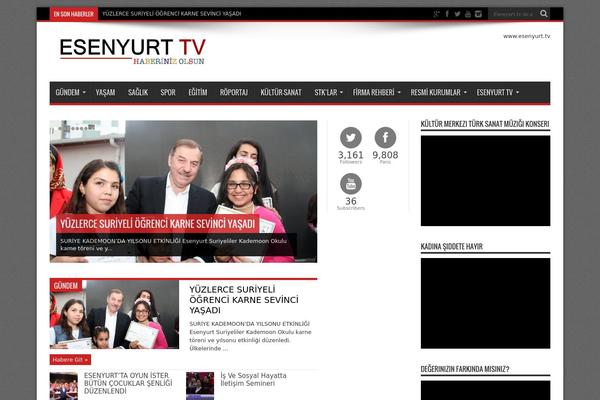Click the round Facebook fans icon
Screen dimensions: 600x400
385,137
